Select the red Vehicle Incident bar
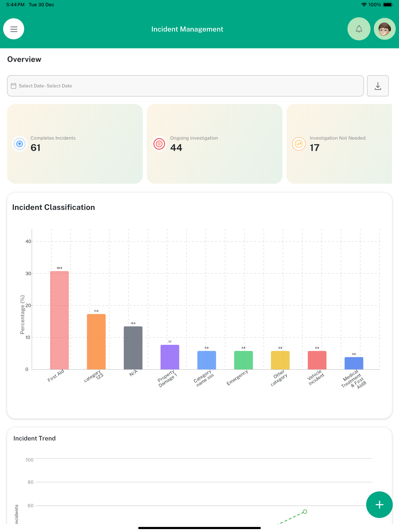 click(x=317, y=360)
